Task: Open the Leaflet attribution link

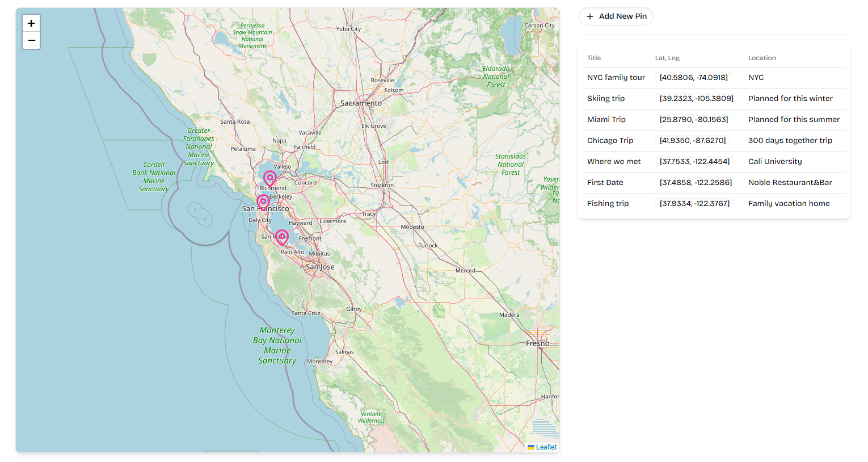Action: point(546,447)
